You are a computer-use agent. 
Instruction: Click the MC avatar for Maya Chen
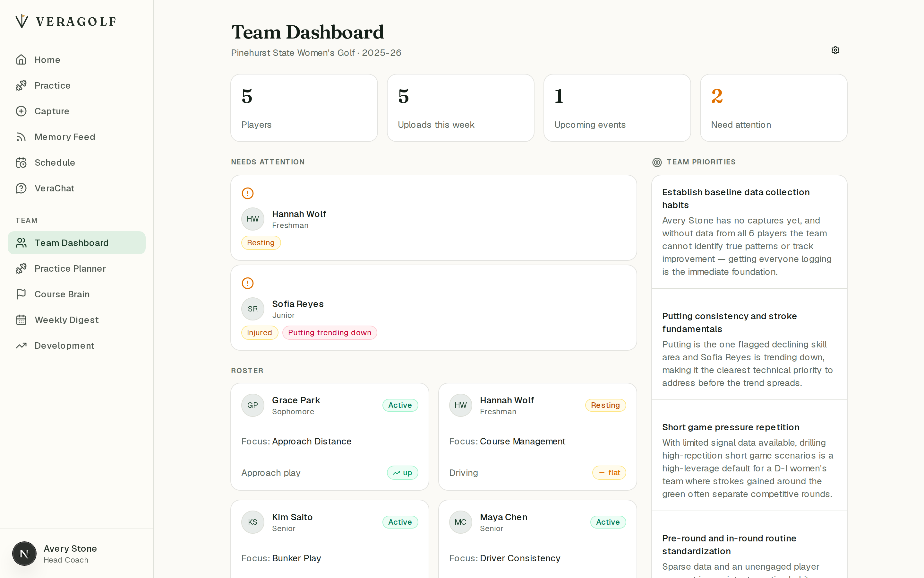pos(460,522)
